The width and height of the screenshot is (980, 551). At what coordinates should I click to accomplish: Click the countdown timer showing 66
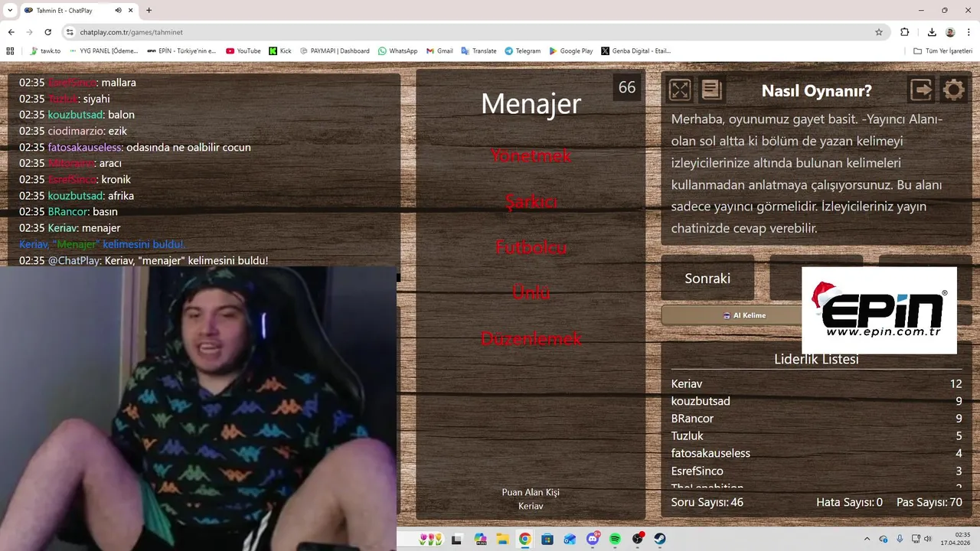(x=627, y=87)
